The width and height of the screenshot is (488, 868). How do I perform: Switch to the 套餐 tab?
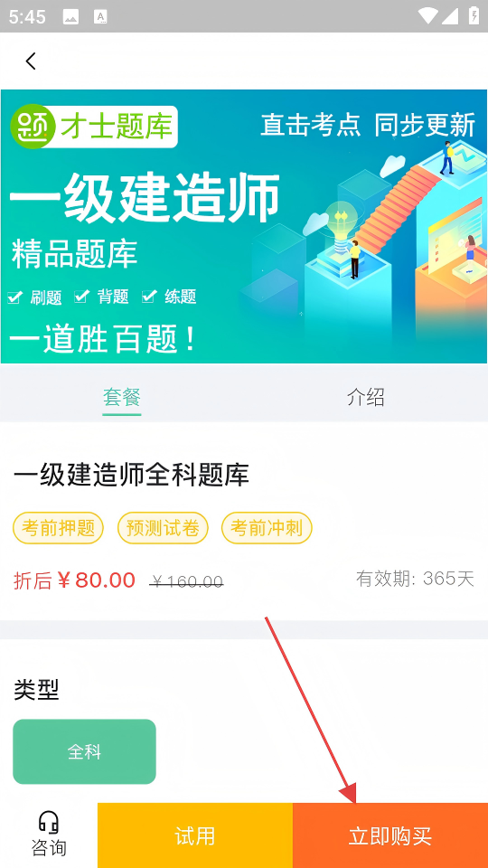coord(122,397)
